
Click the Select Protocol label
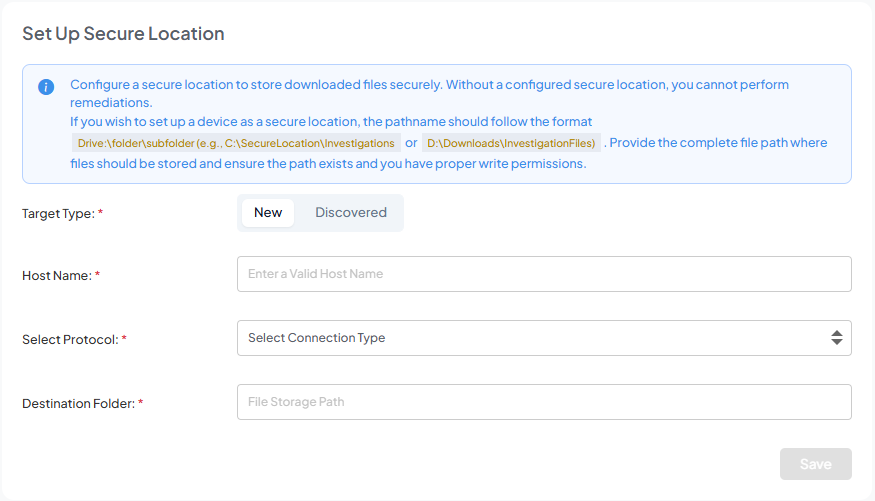click(69, 340)
